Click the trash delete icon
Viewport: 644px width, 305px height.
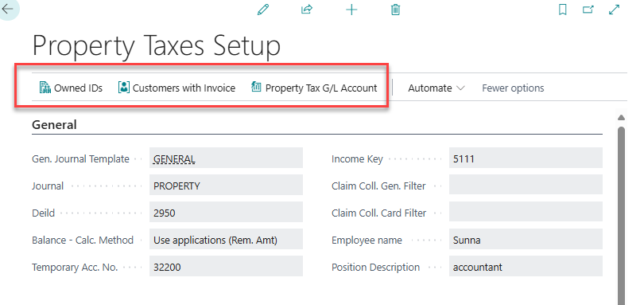(x=395, y=10)
